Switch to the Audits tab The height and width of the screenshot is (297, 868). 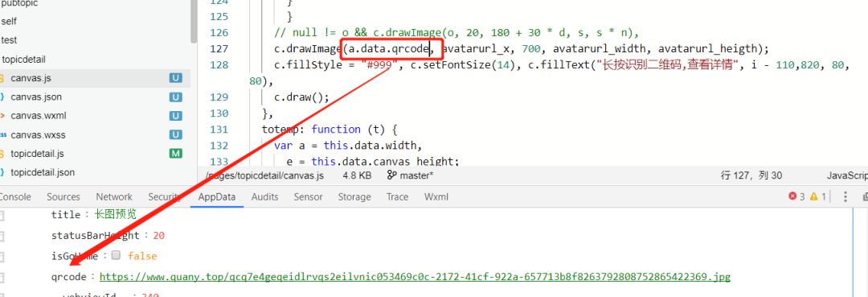[264, 196]
